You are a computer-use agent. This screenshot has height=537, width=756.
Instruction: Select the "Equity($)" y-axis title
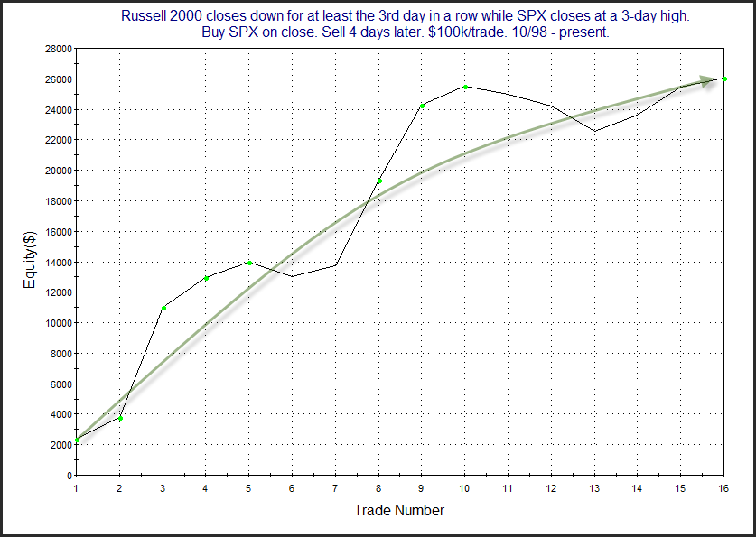click(30, 260)
